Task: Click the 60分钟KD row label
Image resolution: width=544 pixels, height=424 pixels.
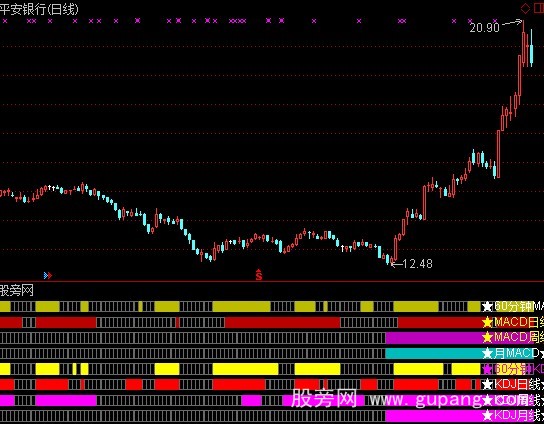Action: 519,369
